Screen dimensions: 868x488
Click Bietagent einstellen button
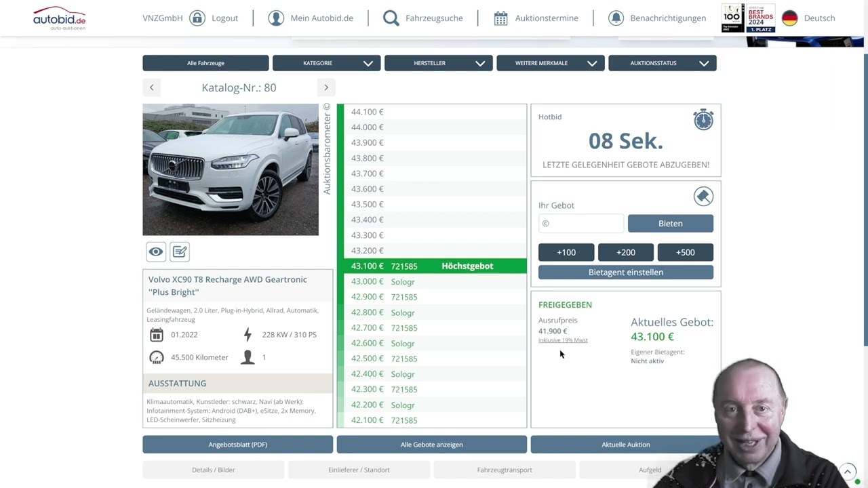(x=626, y=272)
